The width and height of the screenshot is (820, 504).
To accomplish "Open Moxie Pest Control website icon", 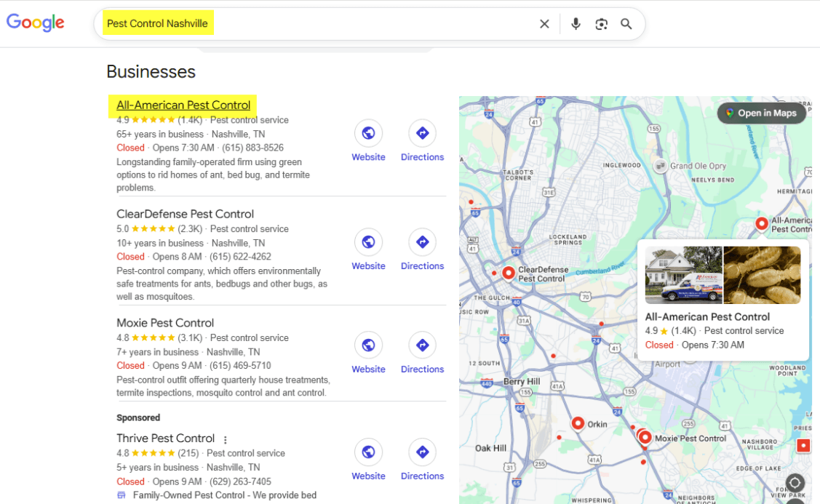I will point(368,345).
